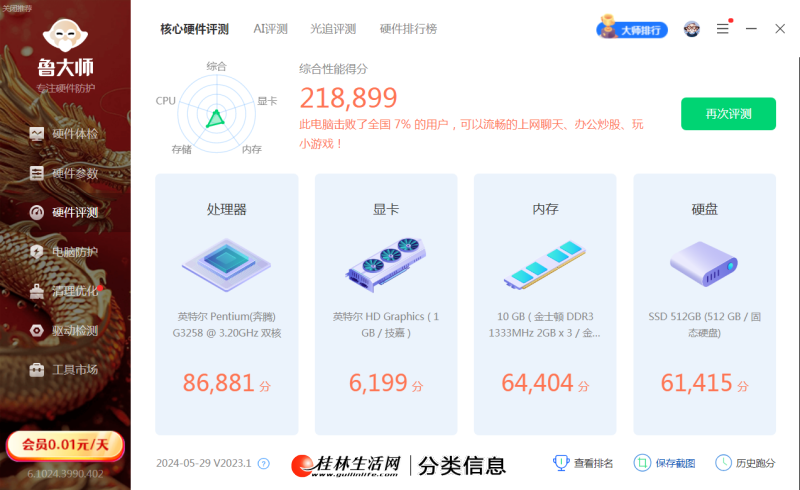Click 硬件体检 monitor icon
Viewport: 800px width, 490px height.
point(37,134)
